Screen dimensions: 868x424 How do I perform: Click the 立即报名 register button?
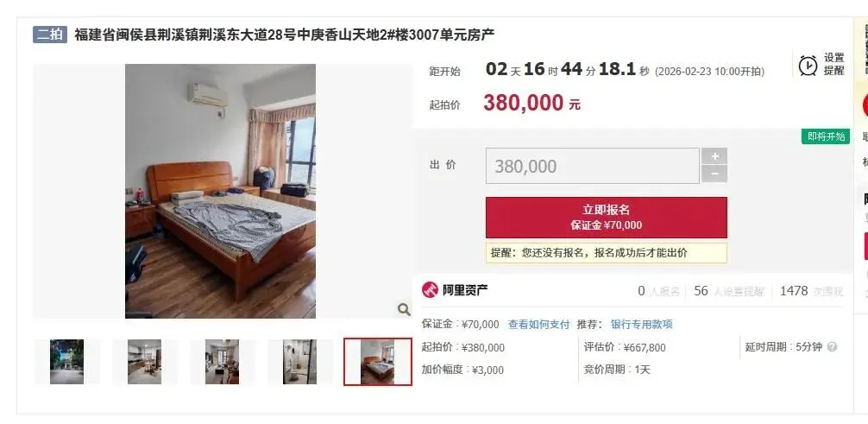tap(607, 218)
